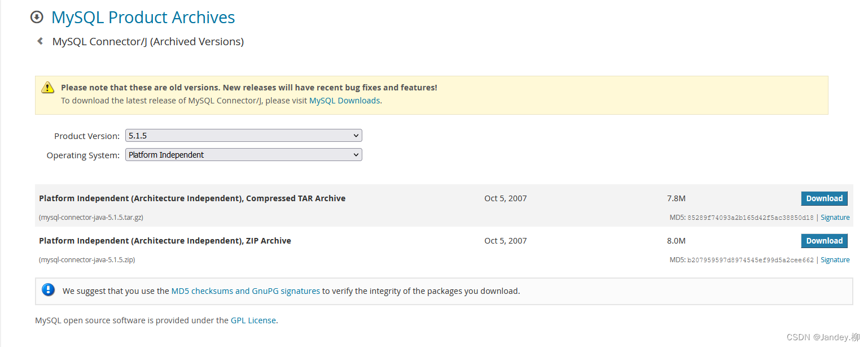Click Oct 5, 2007 date in ZIP row
868x347 pixels.
pyautogui.click(x=505, y=241)
